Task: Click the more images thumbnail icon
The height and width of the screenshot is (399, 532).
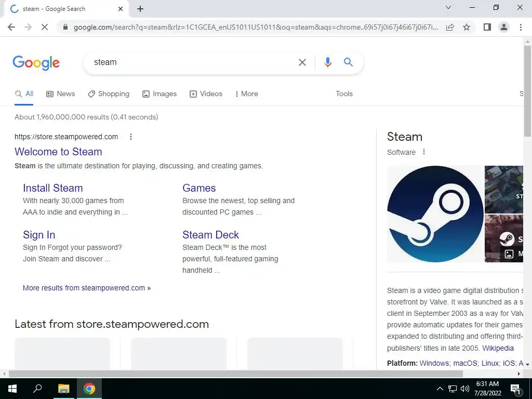Action: click(x=509, y=254)
